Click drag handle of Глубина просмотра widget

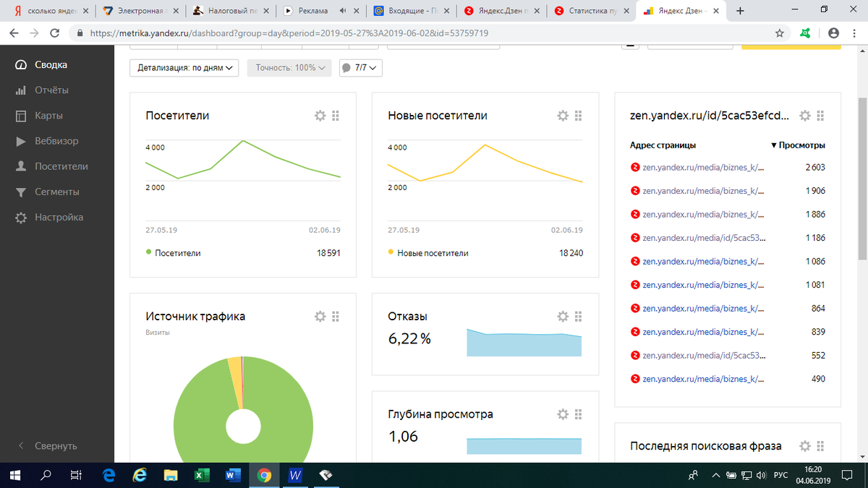[578, 414]
